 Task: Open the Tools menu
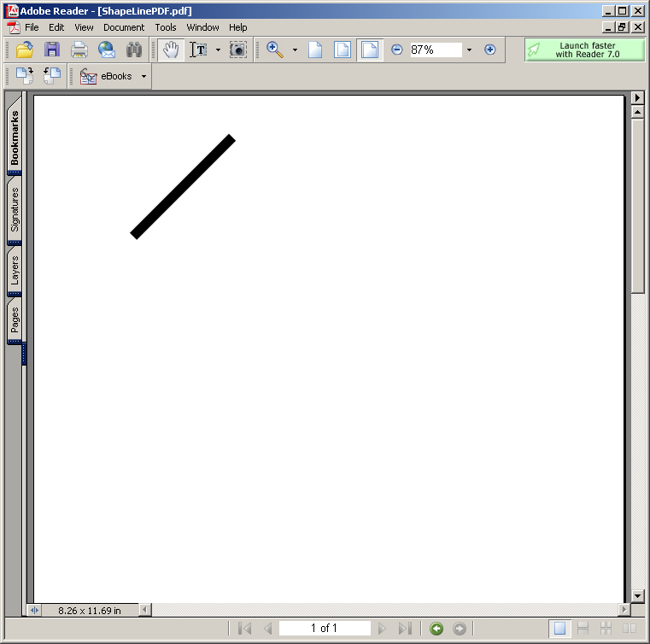[x=166, y=27]
